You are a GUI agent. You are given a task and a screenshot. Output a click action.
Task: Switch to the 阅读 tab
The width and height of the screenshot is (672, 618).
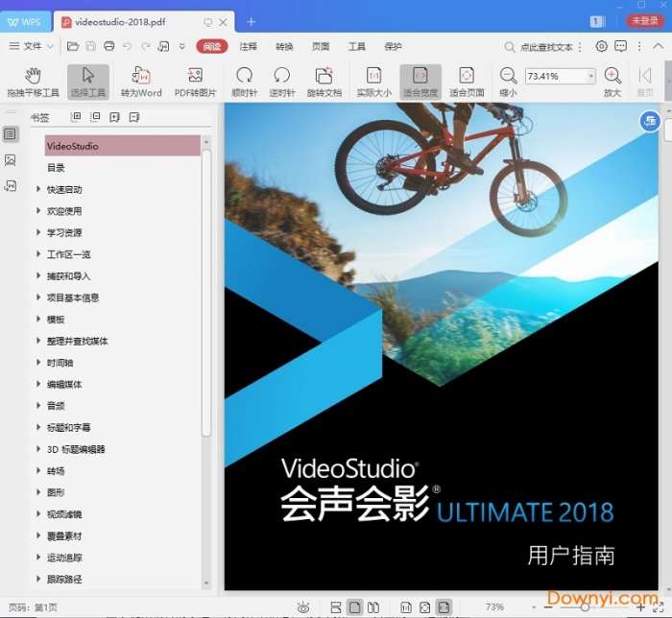[x=212, y=46]
